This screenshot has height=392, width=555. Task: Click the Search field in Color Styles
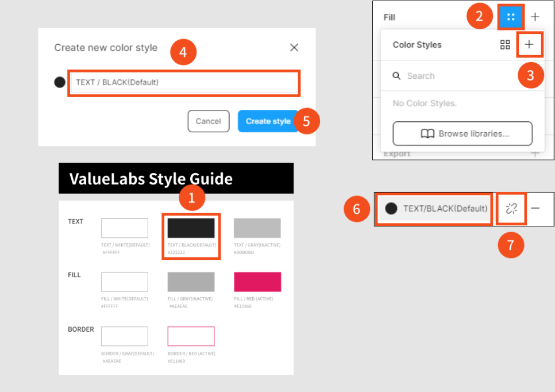click(462, 76)
